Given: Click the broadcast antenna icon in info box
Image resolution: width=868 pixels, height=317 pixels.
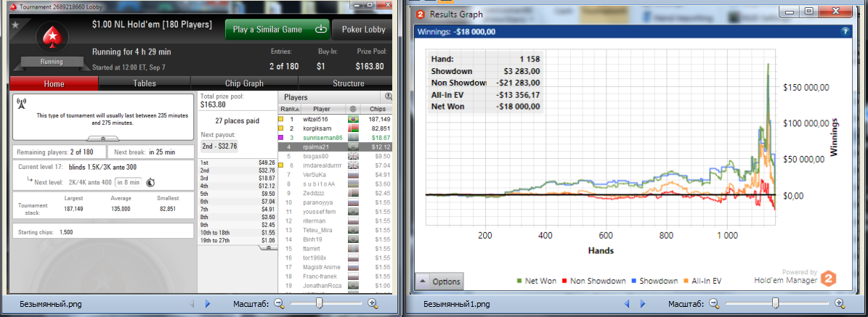Looking at the screenshot, I should pyautogui.click(x=22, y=104).
